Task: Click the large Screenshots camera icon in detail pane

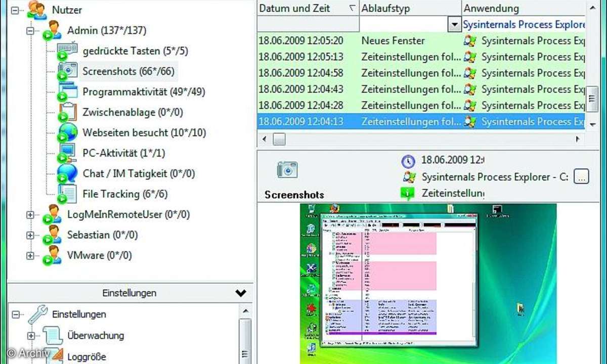Action: [x=287, y=170]
